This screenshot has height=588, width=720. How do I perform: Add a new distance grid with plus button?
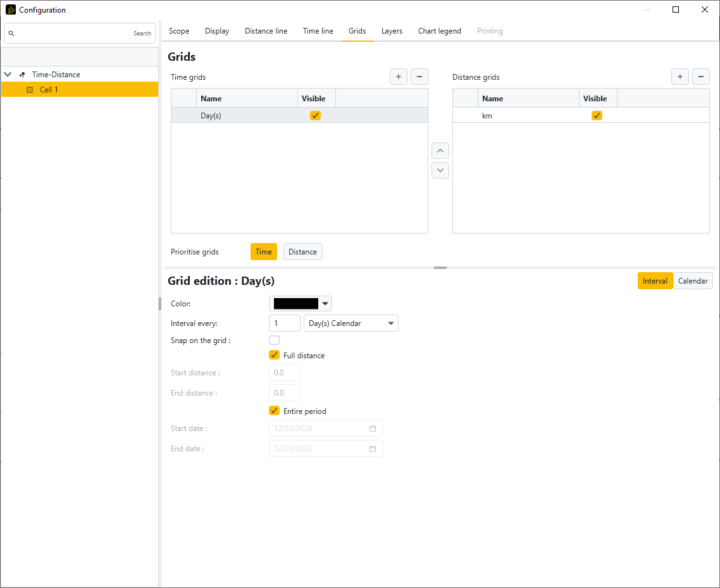click(680, 77)
